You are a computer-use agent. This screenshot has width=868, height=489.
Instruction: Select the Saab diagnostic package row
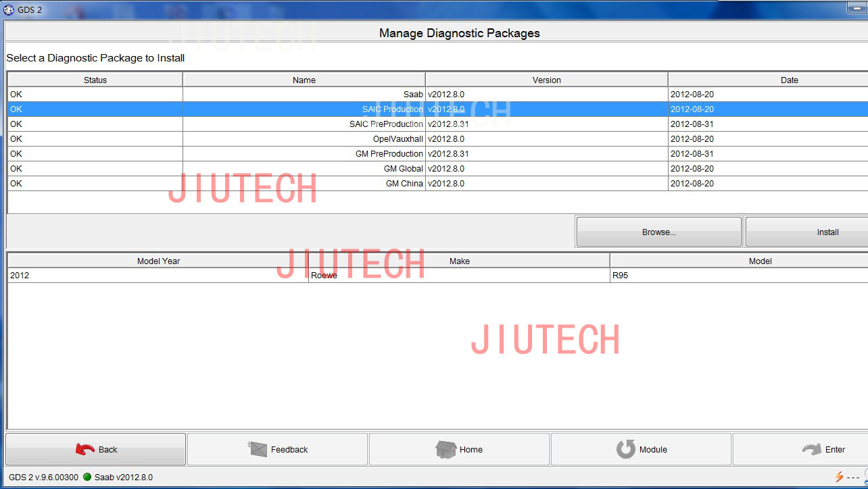[304, 95]
